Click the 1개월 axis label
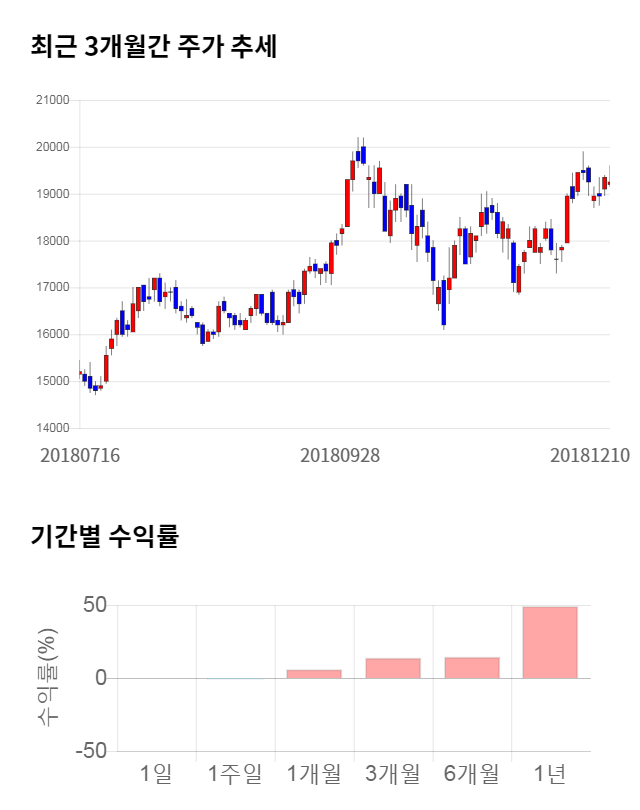This screenshot has width=640, height=810. [x=313, y=773]
